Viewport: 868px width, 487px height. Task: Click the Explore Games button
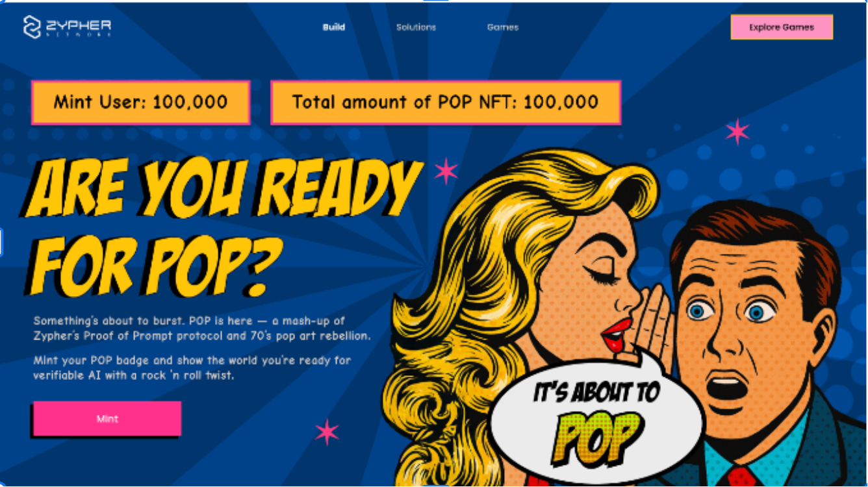click(x=782, y=27)
